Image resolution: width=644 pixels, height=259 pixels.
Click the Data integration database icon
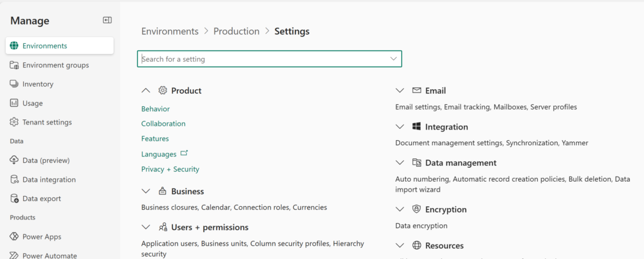pyautogui.click(x=14, y=179)
